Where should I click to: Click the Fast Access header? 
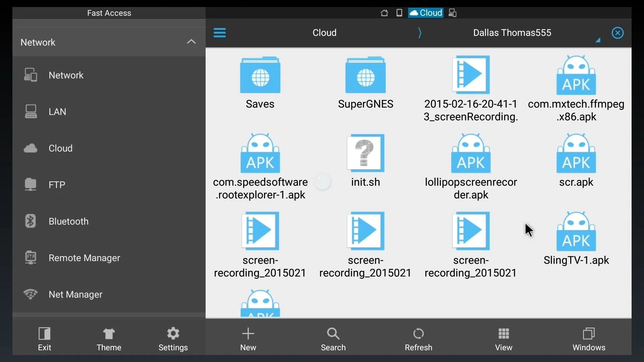pyautogui.click(x=109, y=13)
